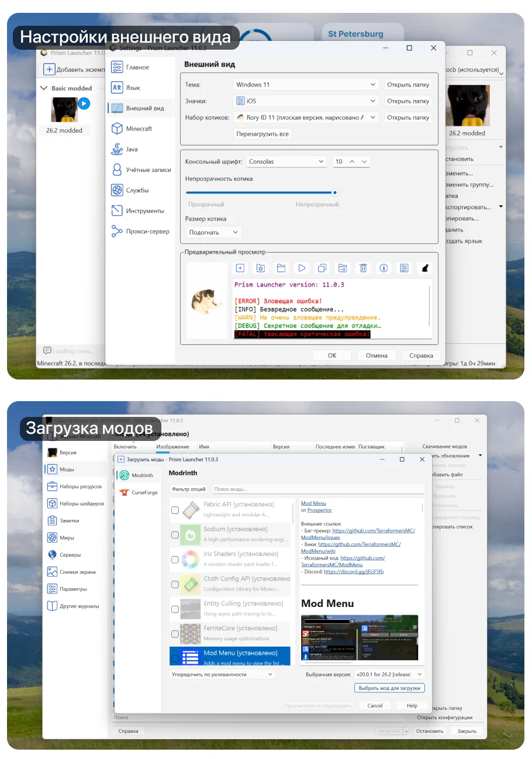Click the copy instance icon in preview toolbar

[322, 268]
